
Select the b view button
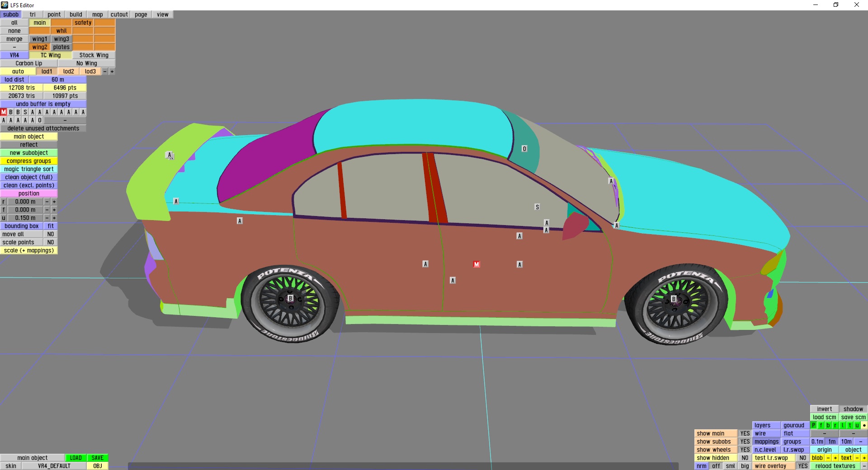(828, 425)
